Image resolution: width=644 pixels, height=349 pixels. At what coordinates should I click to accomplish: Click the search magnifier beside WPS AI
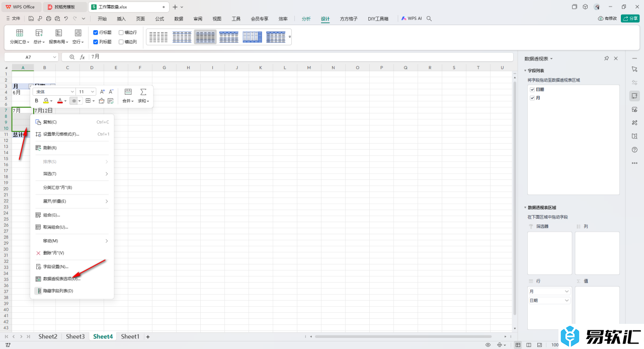[x=429, y=19]
